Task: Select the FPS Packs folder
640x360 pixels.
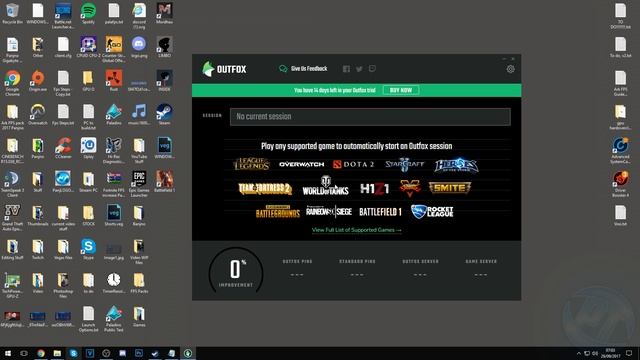Action: 139,283
